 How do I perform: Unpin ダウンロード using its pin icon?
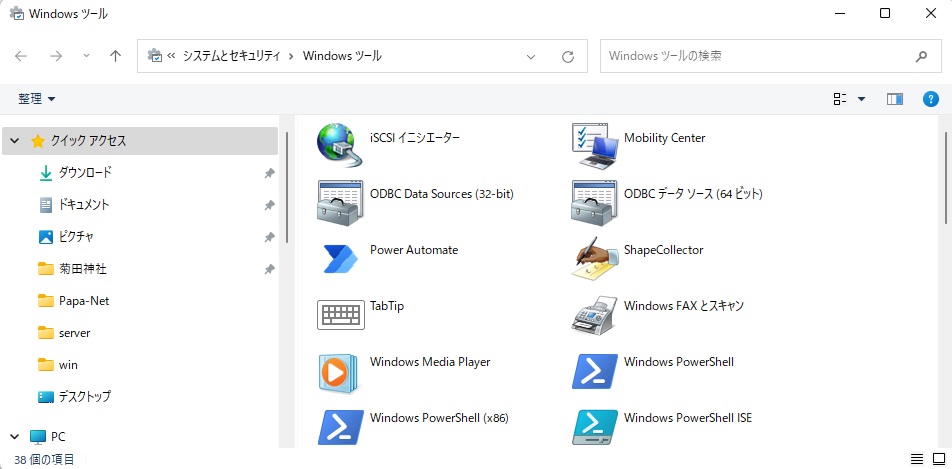pos(269,173)
